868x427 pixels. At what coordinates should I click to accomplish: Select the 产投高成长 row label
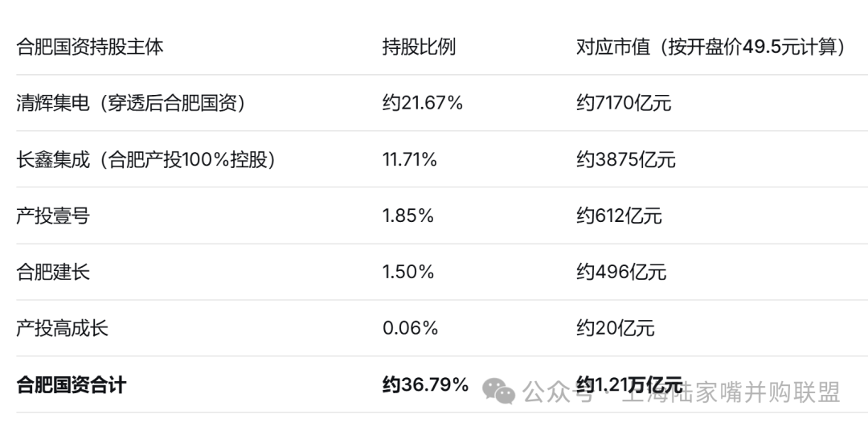tap(62, 328)
